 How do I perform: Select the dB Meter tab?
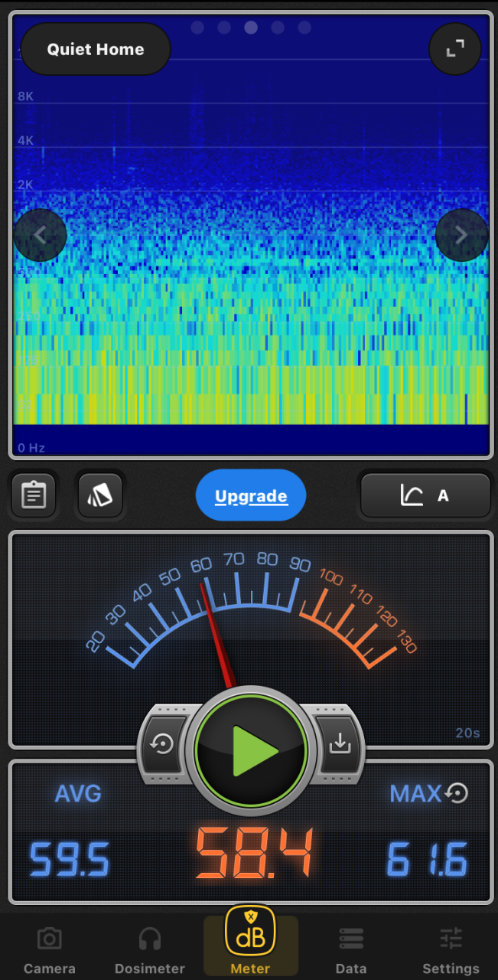coord(251,942)
